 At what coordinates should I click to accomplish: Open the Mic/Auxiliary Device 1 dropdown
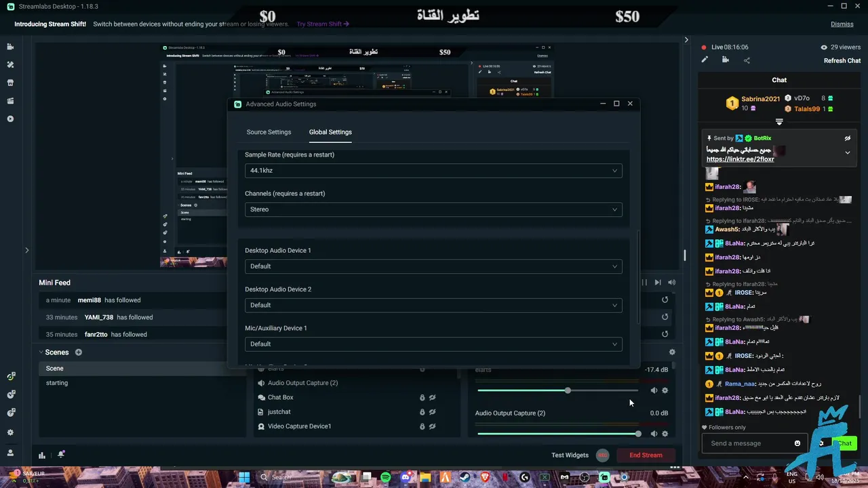pos(433,344)
